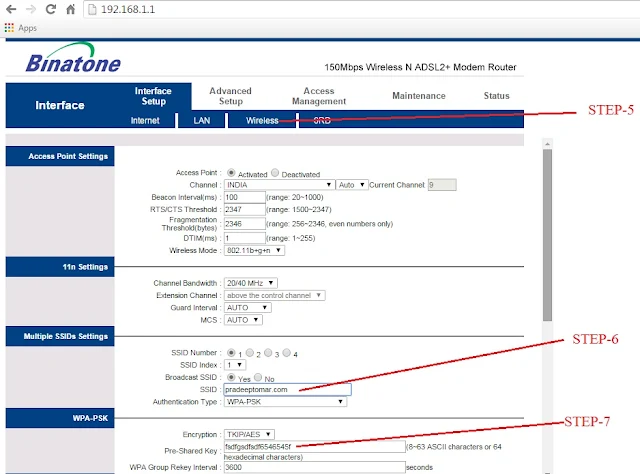Select Access Point Activated radio
640x474 pixels.
(231, 172)
